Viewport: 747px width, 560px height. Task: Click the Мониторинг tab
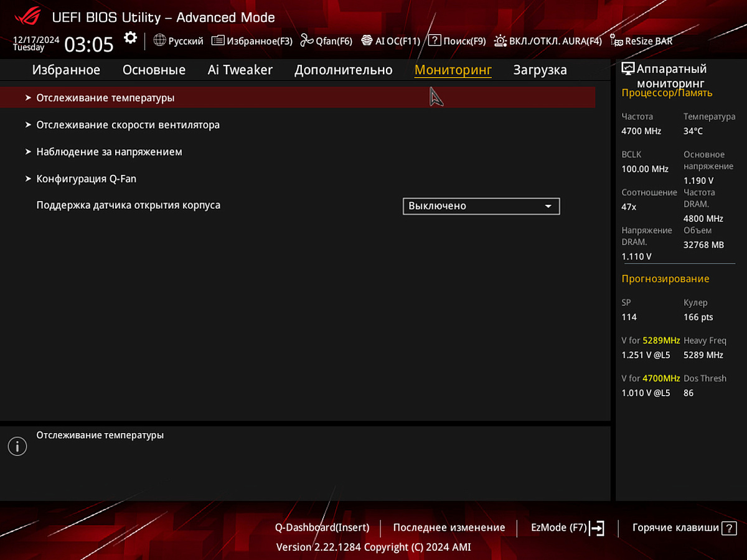(x=453, y=70)
